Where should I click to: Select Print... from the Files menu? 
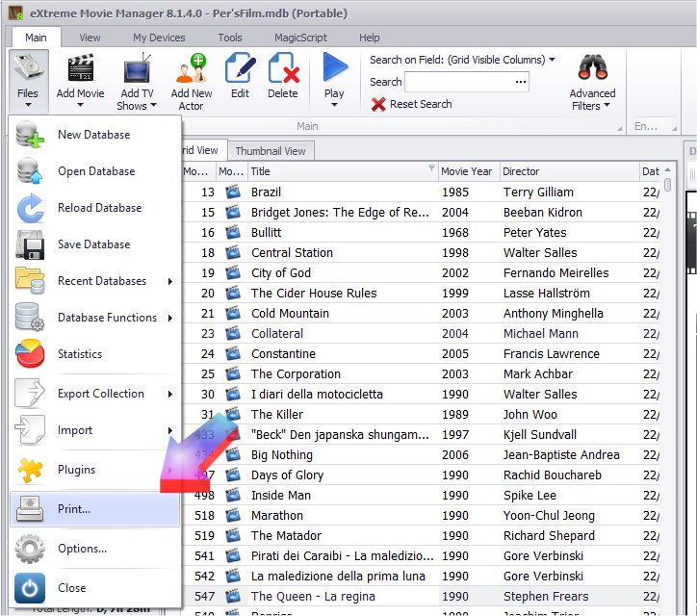74,509
